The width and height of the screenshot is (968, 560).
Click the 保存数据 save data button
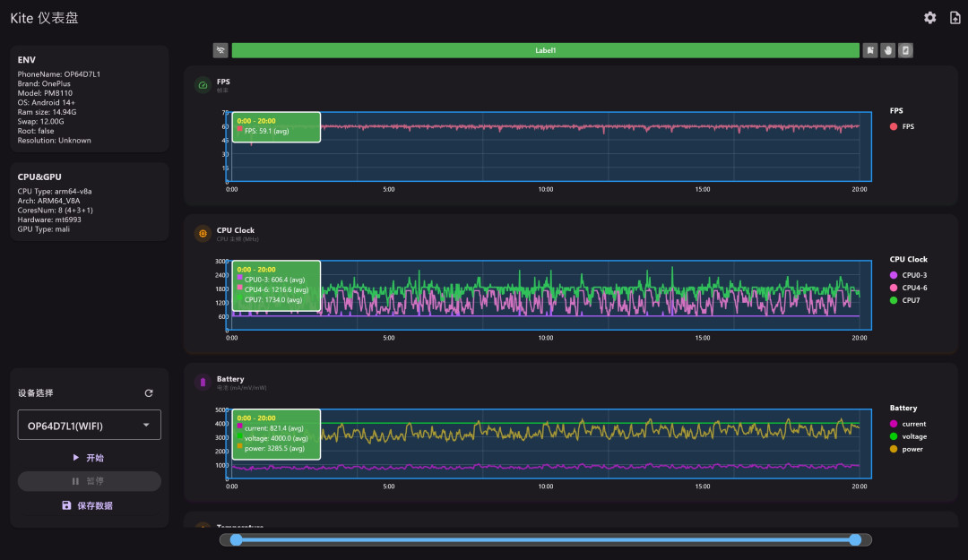(89, 505)
